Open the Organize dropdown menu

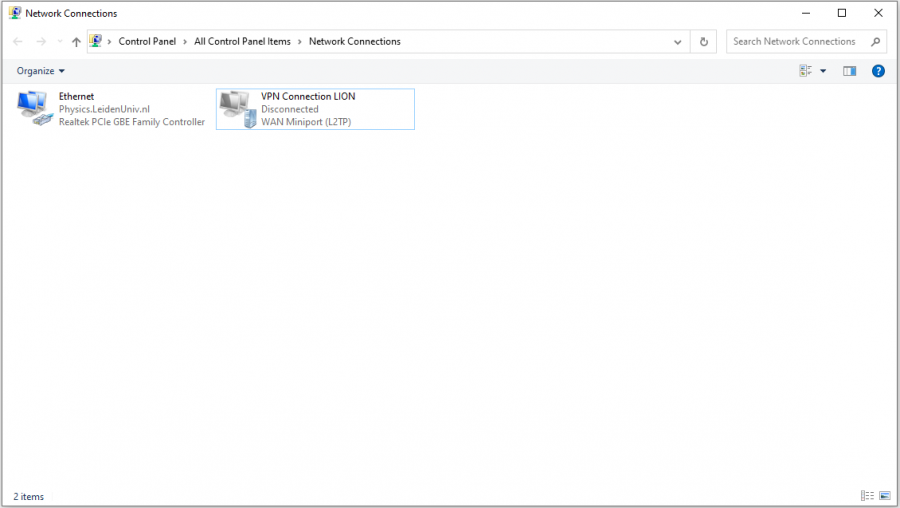tap(41, 71)
